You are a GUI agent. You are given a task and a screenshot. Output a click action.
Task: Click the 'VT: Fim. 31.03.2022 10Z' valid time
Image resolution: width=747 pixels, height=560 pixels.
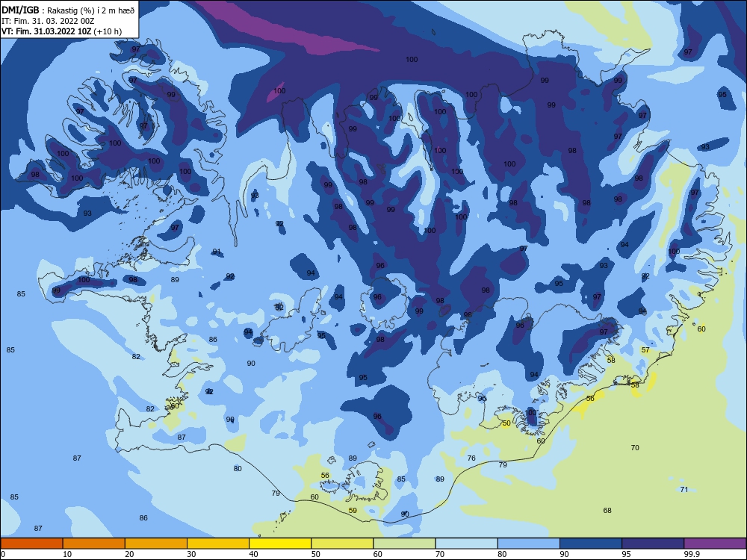(x=46, y=31)
